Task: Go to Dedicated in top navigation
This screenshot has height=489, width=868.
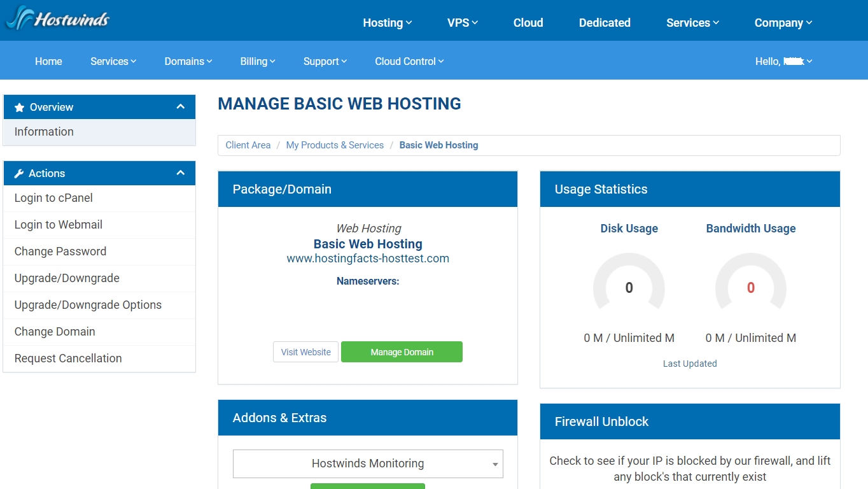Action: click(x=605, y=23)
